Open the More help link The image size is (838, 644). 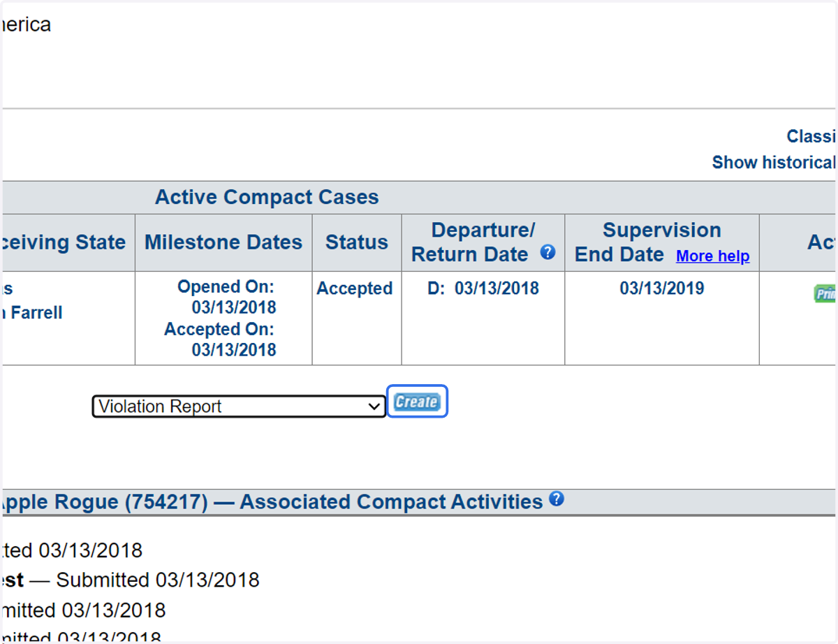[713, 256]
